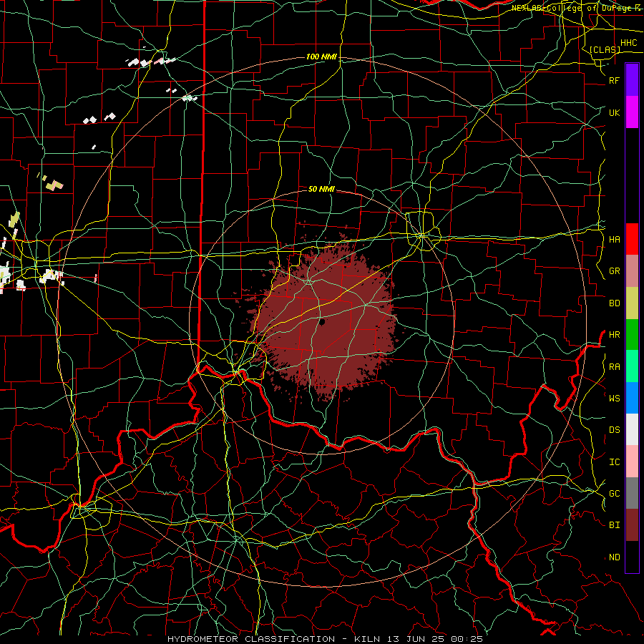Click the 'HA' legend label
The image size is (644, 644).
point(614,239)
